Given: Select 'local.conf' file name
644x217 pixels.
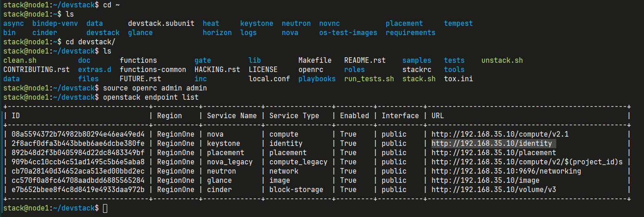Looking at the screenshot, I should [269, 78].
